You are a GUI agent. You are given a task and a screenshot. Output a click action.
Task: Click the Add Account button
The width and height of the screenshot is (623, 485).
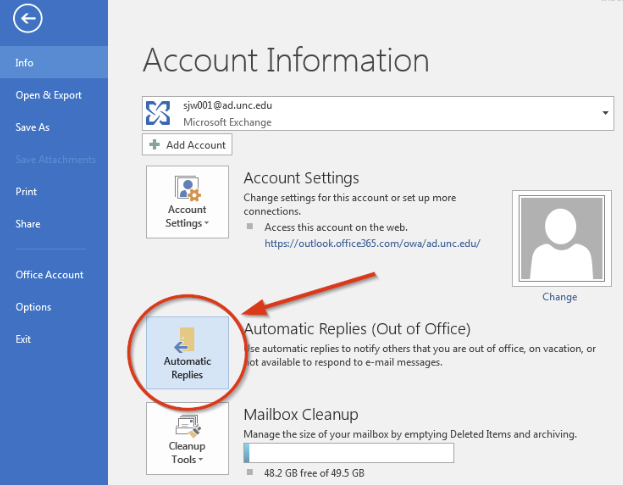point(187,145)
